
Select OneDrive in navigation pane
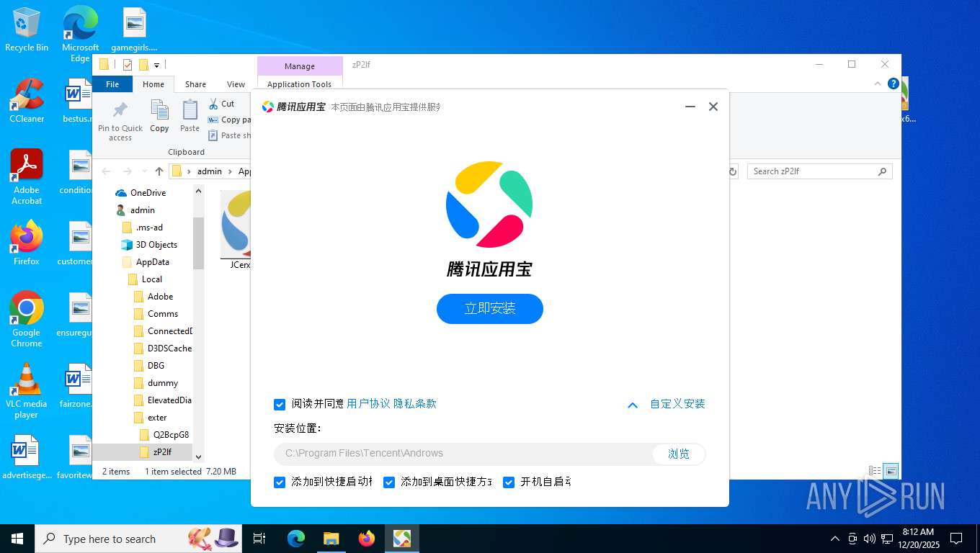[x=147, y=193]
